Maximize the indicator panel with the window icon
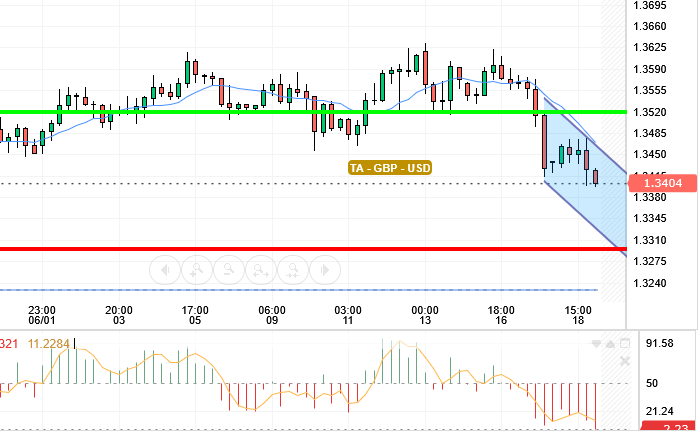This screenshot has width=699, height=431. click(x=625, y=343)
